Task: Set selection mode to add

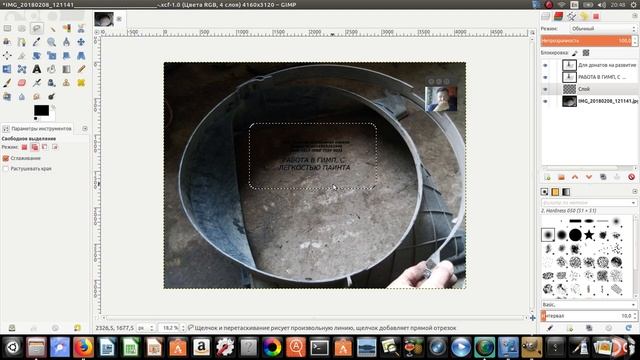Action: 35,147
